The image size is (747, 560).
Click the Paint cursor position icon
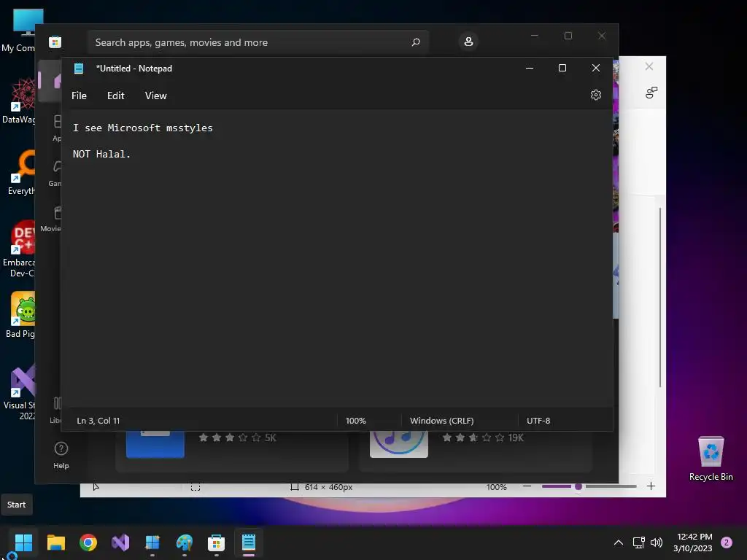tap(96, 486)
